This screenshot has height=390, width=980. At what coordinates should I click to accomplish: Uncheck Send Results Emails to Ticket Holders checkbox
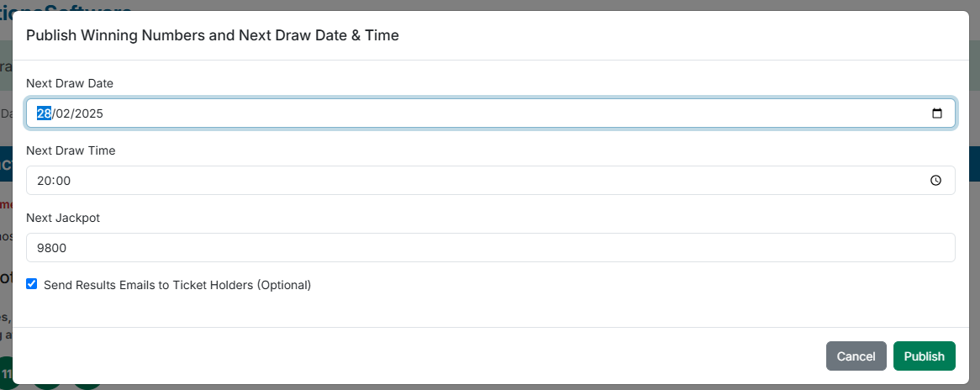tap(32, 284)
